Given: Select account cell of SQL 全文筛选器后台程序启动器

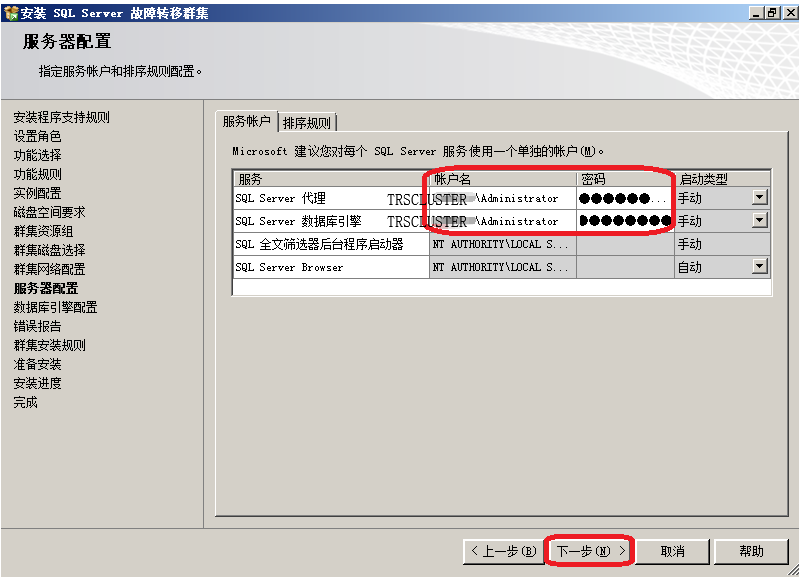Looking at the screenshot, I should [503, 244].
